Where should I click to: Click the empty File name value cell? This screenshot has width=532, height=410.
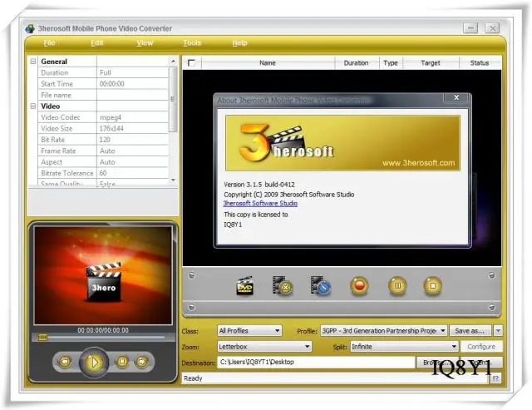(x=133, y=95)
